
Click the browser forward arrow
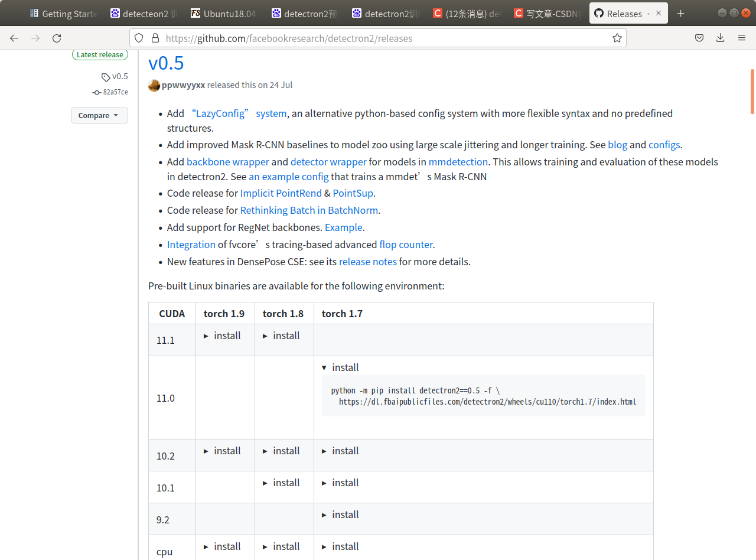point(35,38)
